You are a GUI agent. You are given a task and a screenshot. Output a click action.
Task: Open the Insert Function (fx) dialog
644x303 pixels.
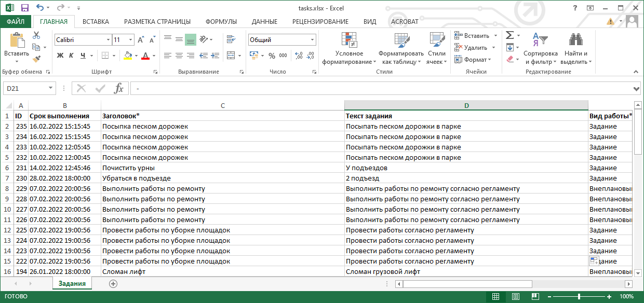click(118, 88)
